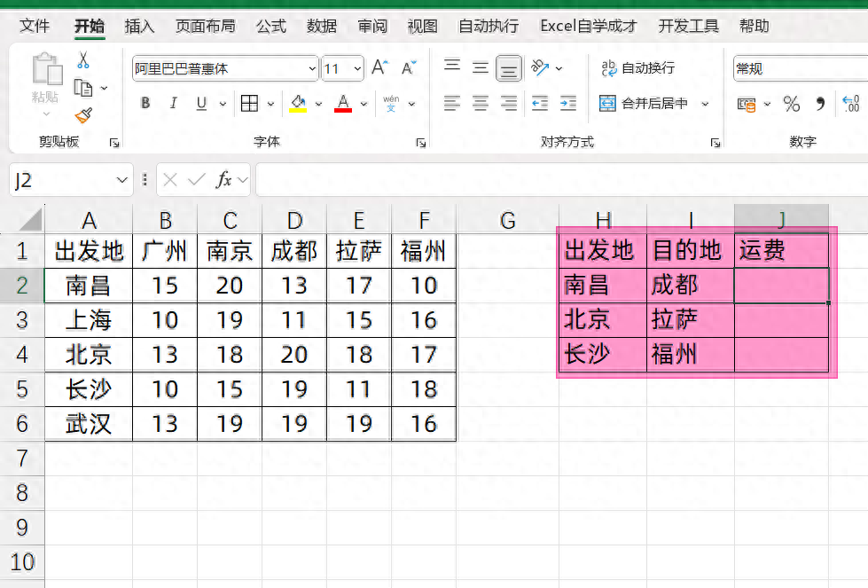Open the 文件 menu
868x588 pixels.
[35, 26]
